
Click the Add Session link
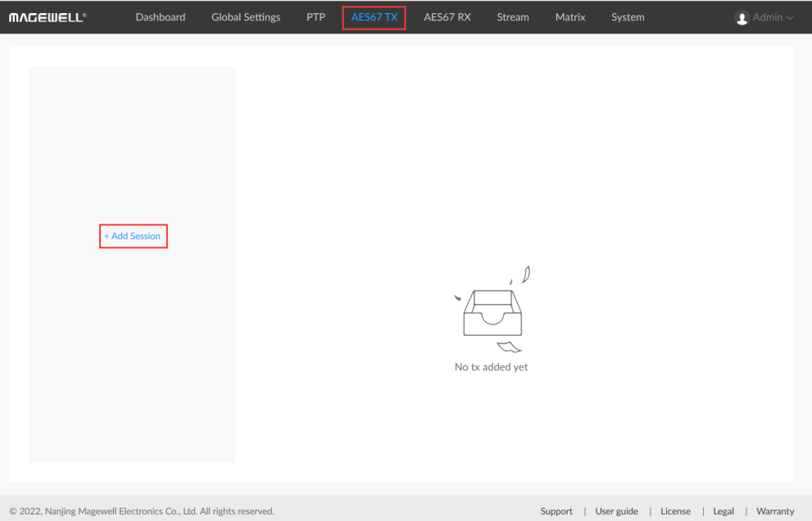pos(133,236)
